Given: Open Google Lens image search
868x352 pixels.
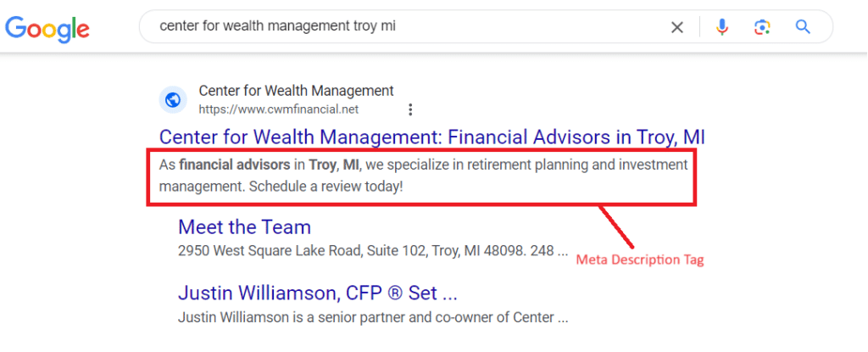Looking at the screenshot, I should [762, 27].
